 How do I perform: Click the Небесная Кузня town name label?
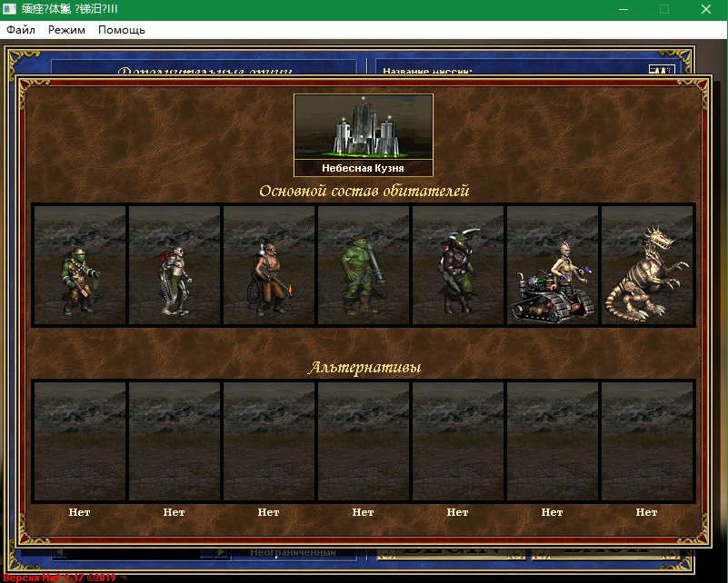363,168
